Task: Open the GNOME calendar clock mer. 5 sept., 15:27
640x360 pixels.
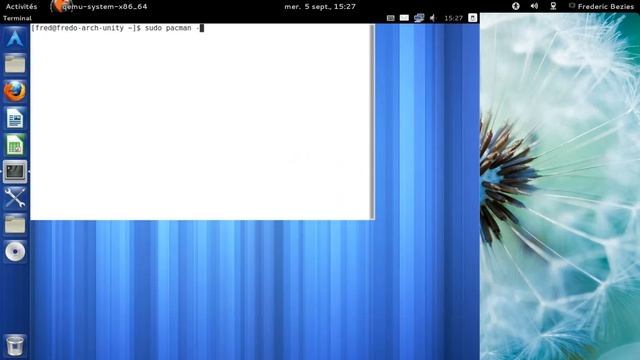Action: point(320,7)
